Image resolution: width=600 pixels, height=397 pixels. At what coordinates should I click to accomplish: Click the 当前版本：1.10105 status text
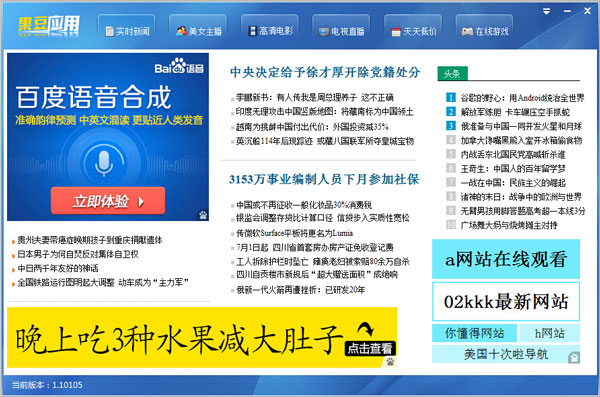(47, 385)
